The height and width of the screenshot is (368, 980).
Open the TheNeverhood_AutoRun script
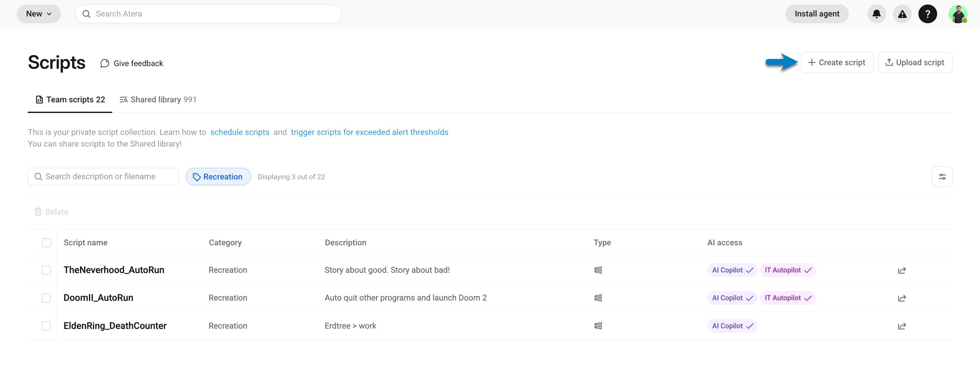coord(114,270)
